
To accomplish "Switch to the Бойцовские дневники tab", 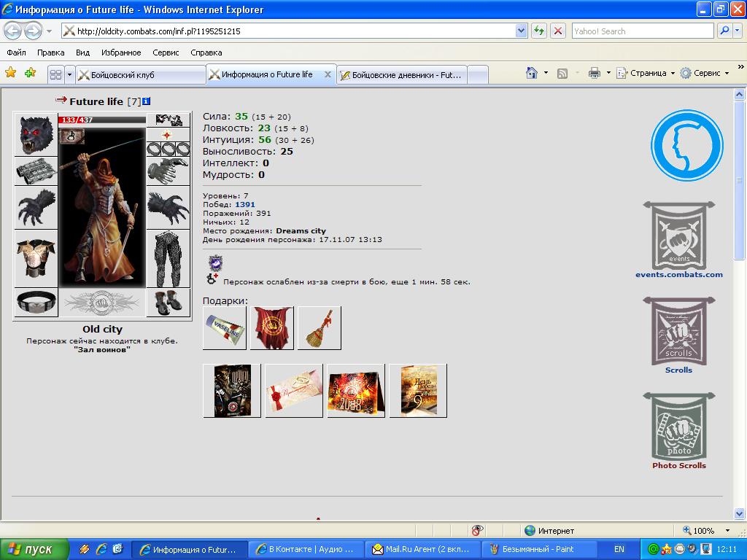I will 402,75.
